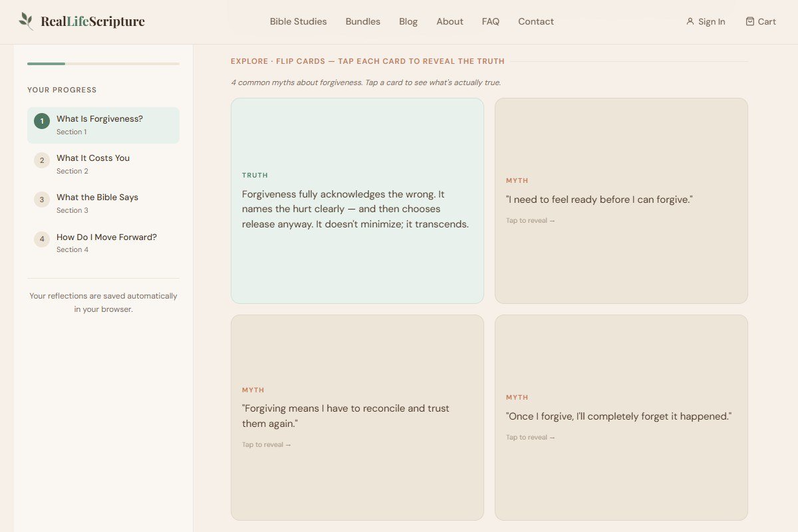The height and width of the screenshot is (532, 798).
Task: Click the "Explore · Flip Cards" heading text
Action: 368,61
